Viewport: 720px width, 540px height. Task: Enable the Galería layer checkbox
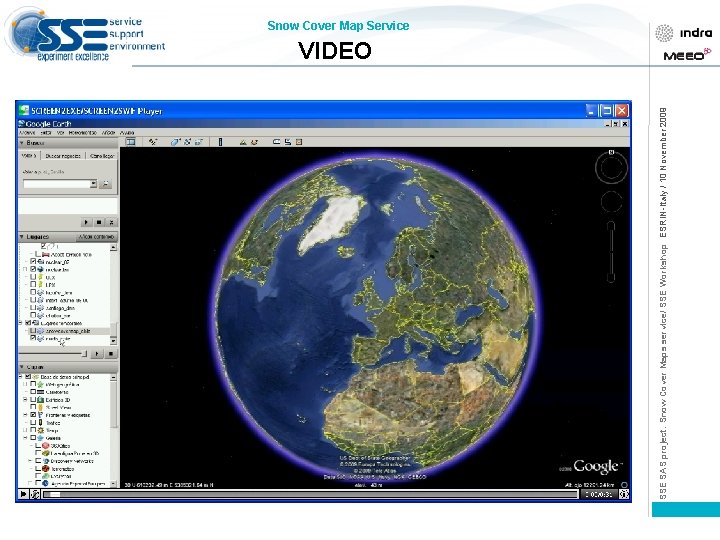33,438
